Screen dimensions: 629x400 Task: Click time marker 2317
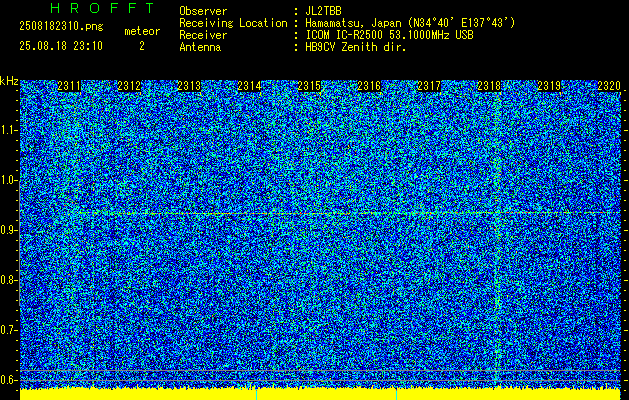(x=429, y=86)
